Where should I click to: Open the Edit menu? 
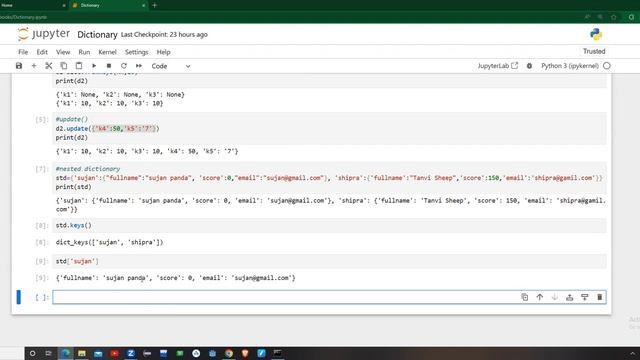click(42, 52)
